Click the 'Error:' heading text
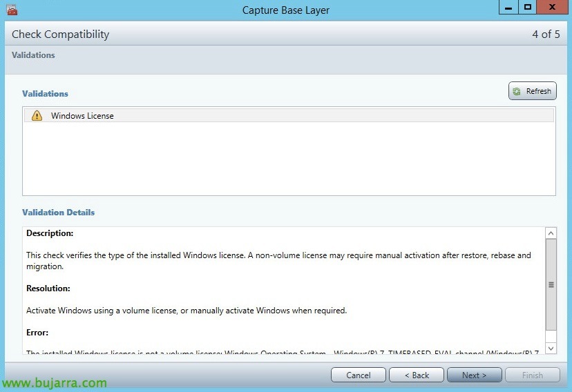 pos(37,332)
